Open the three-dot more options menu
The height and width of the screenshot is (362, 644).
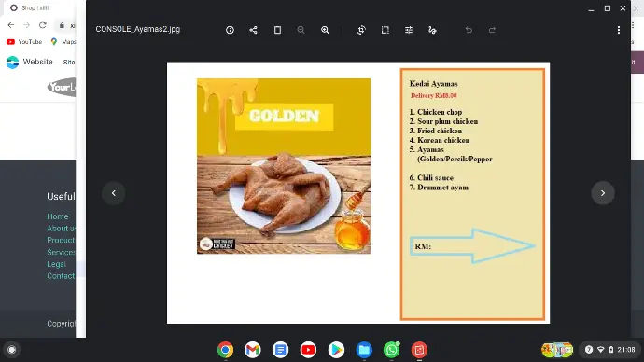pos(619,30)
